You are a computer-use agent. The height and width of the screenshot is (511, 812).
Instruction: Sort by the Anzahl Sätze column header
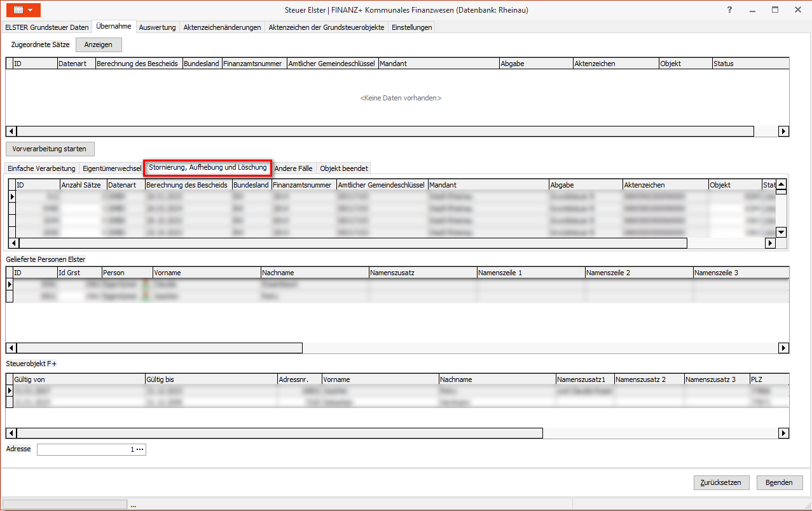click(83, 185)
